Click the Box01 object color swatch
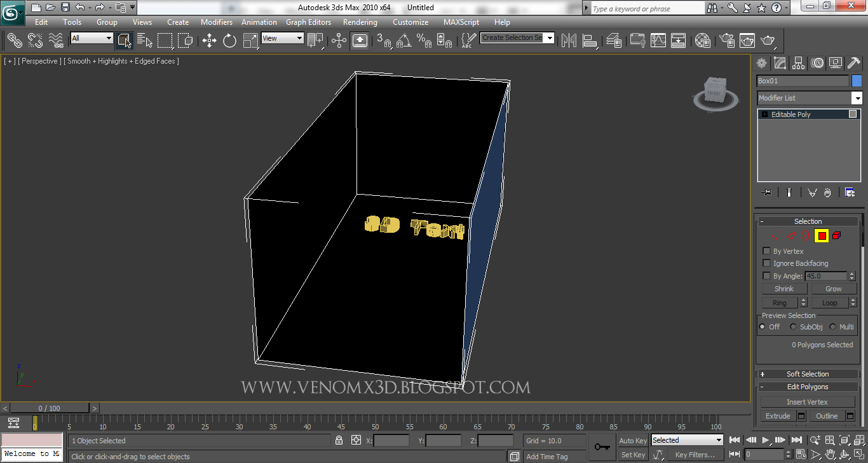Image resolution: width=868 pixels, height=463 pixels. click(x=855, y=80)
